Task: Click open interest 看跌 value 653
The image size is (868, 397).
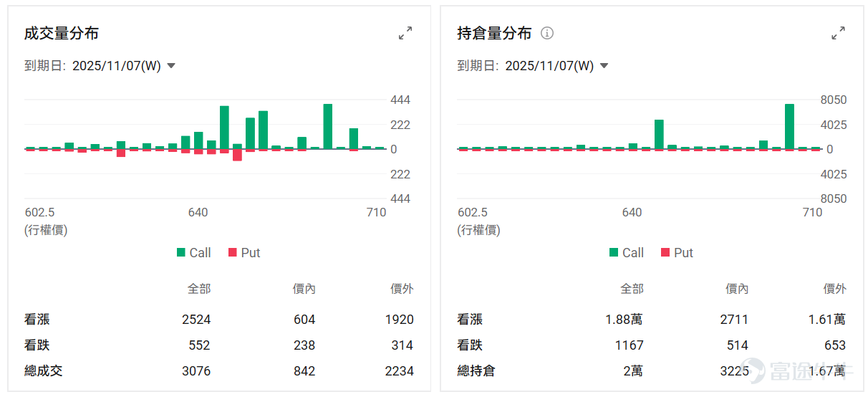Action: click(835, 345)
